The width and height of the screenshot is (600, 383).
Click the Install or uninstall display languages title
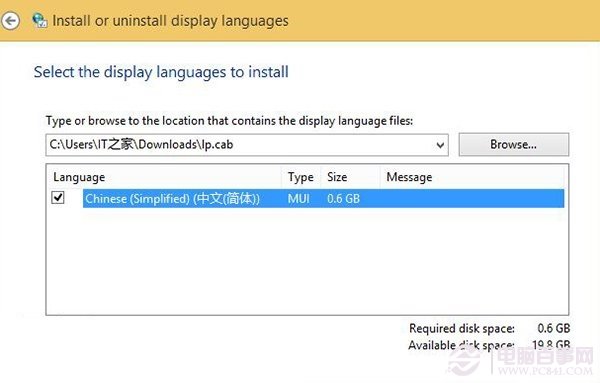coord(170,21)
